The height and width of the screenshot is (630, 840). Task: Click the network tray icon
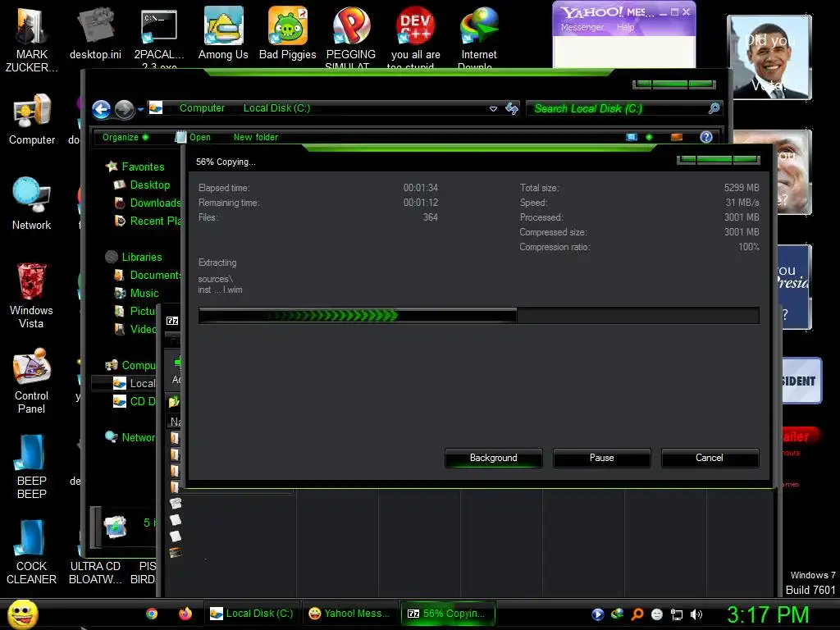click(x=677, y=615)
